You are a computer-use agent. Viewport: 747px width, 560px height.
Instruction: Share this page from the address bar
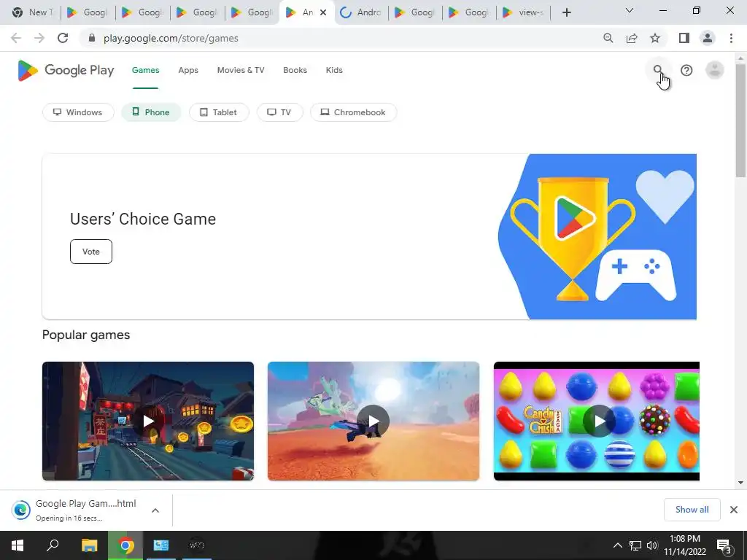(x=632, y=38)
